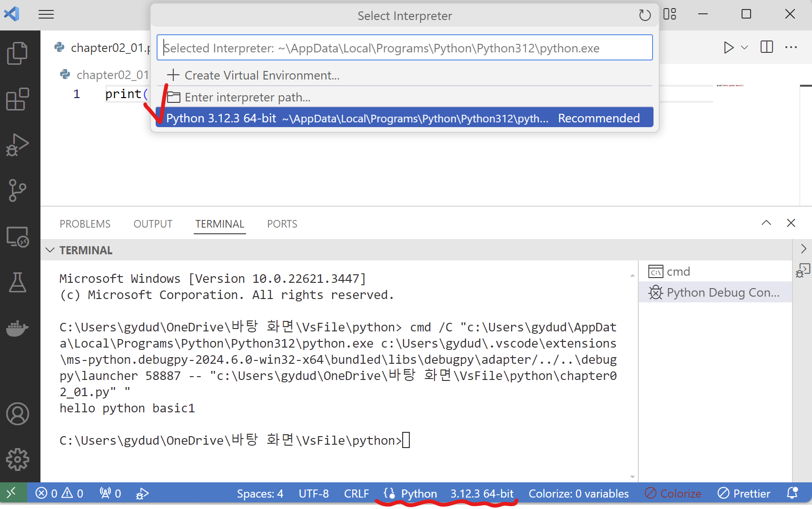The height and width of the screenshot is (509, 812).
Task: Click the editor minimap preview
Action: pyautogui.click(x=730, y=86)
